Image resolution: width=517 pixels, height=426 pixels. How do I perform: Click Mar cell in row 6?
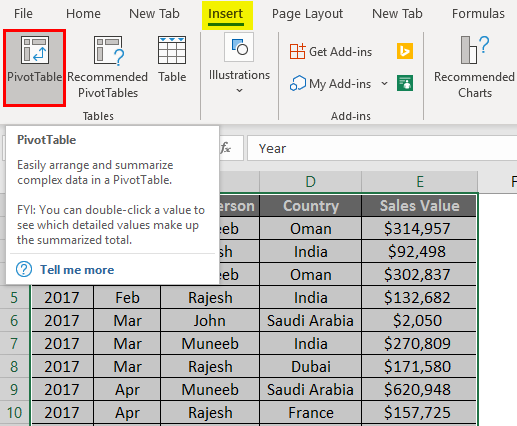[x=127, y=320]
